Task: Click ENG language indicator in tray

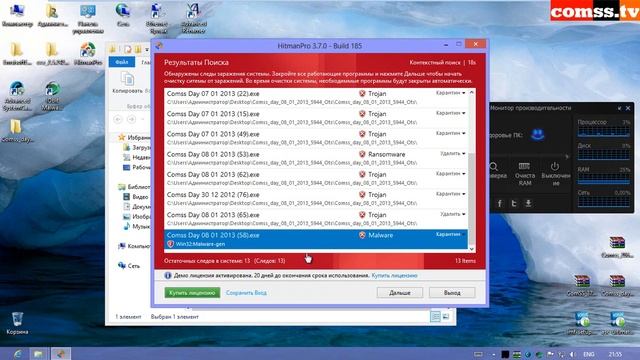Action: click(589, 354)
